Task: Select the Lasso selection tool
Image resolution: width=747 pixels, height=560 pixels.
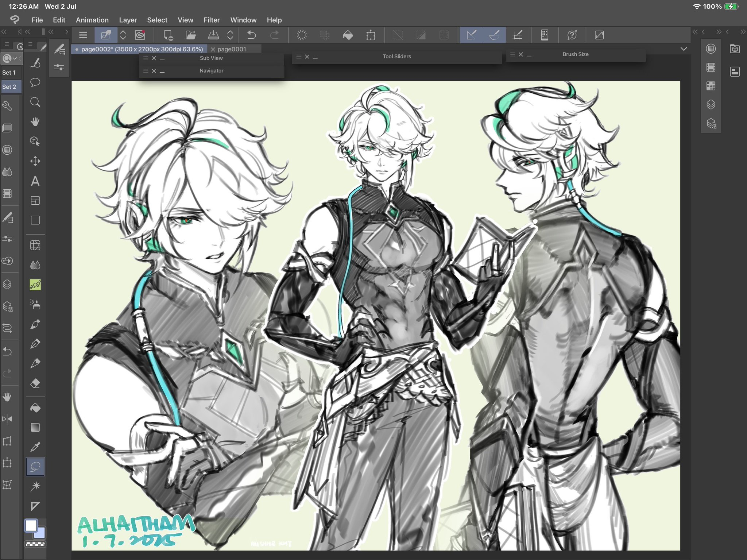Action: click(35, 467)
